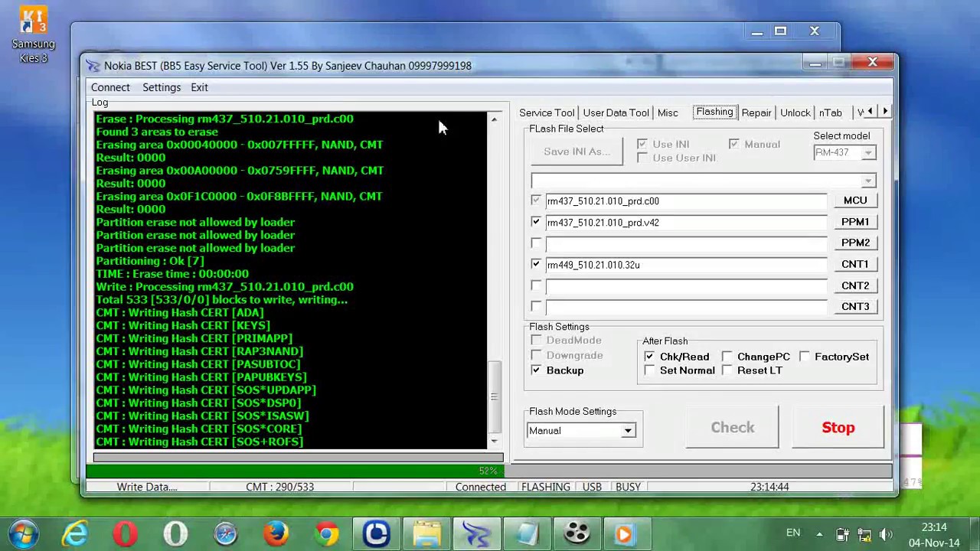Launch Google Chrome from the taskbar
This screenshot has width=980, height=551.
click(326, 533)
